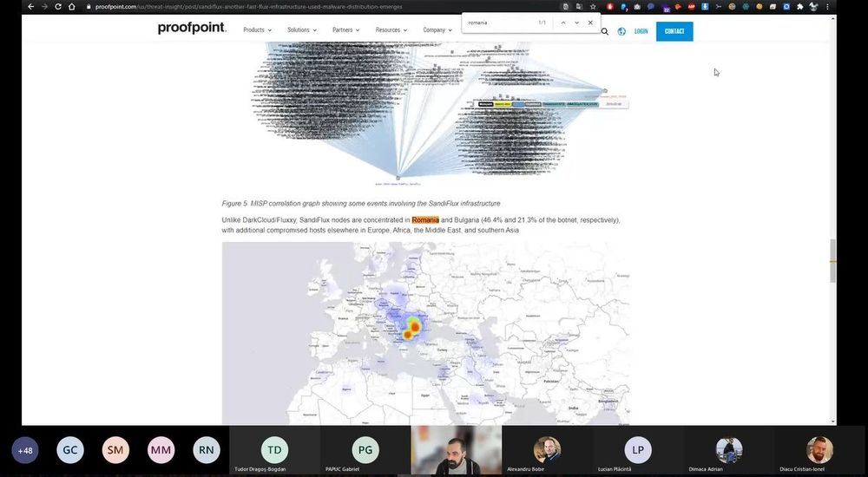
Task: Select Lucian Plăcintă participant tile
Action: pos(638,450)
